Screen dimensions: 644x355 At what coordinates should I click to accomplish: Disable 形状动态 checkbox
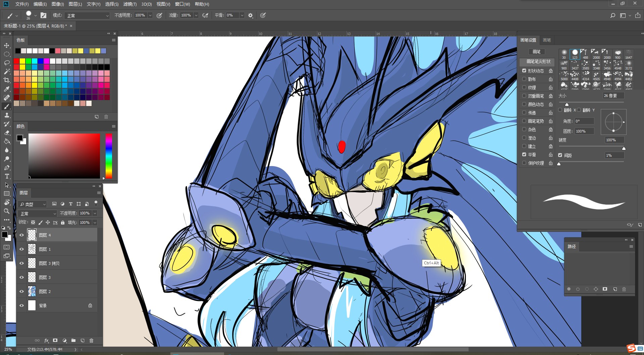[524, 70]
